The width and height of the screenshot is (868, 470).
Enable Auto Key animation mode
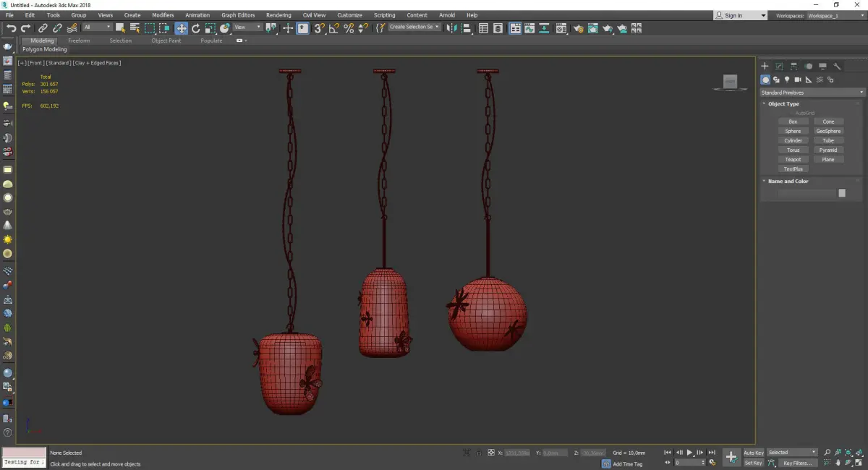[754, 453]
